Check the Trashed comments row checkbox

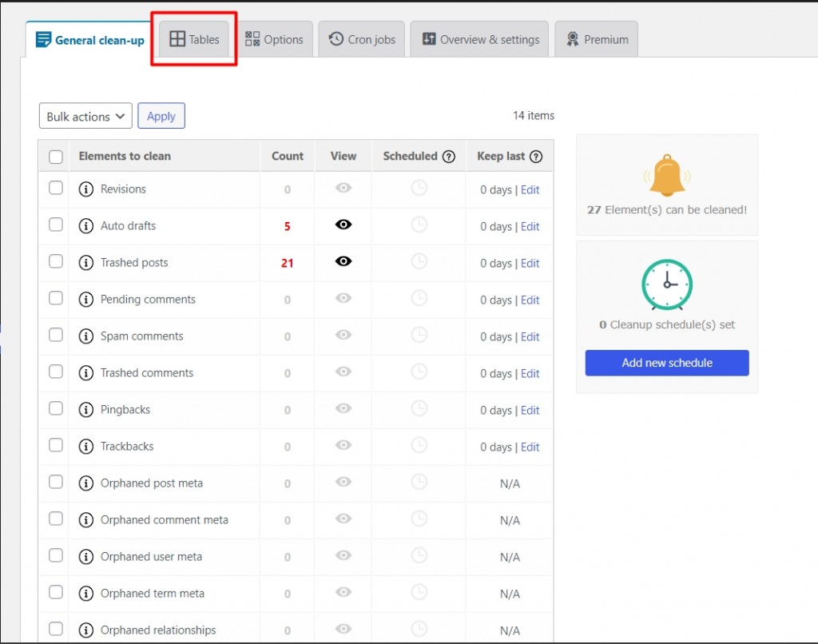(56, 372)
